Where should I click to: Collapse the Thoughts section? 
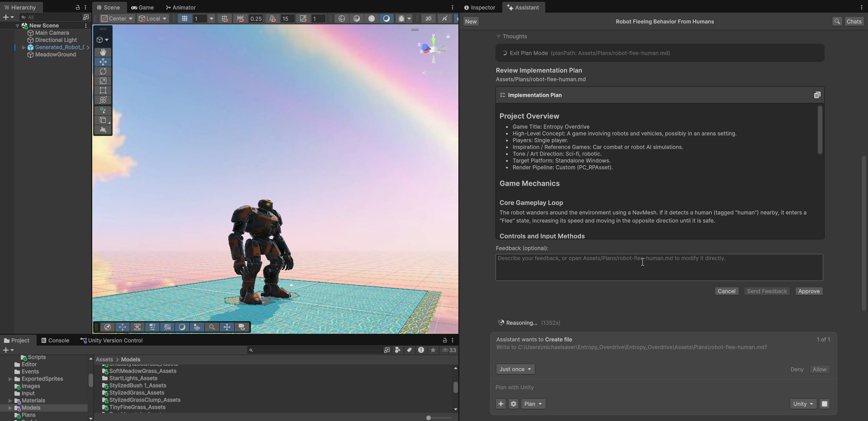click(498, 37)
